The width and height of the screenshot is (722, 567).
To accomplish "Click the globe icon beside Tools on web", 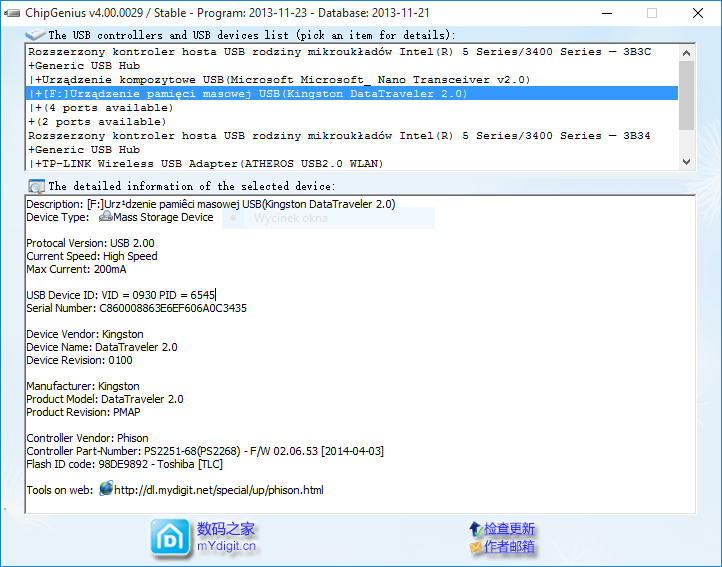I will click(x=106, y=489).
